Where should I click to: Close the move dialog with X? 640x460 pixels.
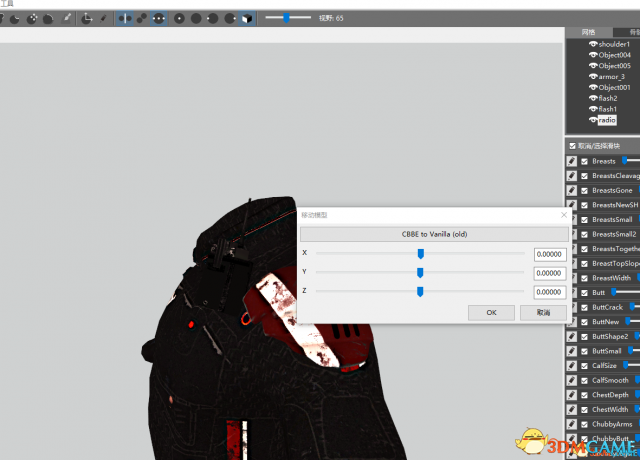(564, 215)
